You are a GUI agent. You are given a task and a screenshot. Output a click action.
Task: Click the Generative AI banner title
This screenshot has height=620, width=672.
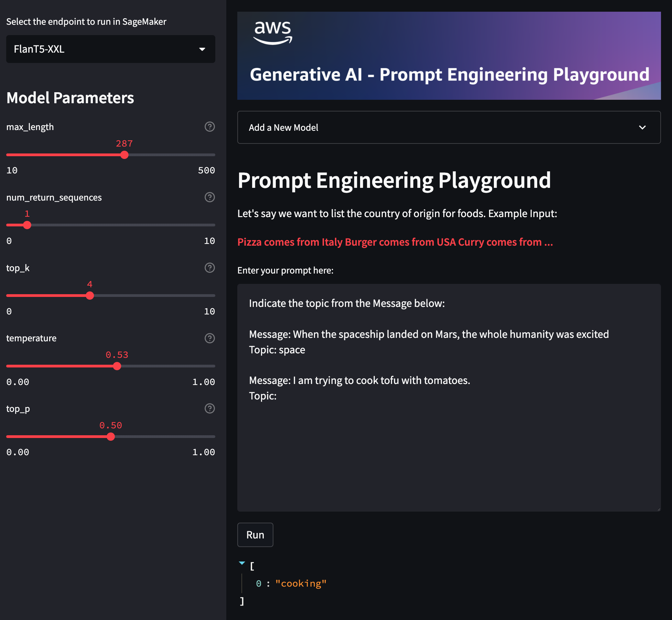click(449, 75)
